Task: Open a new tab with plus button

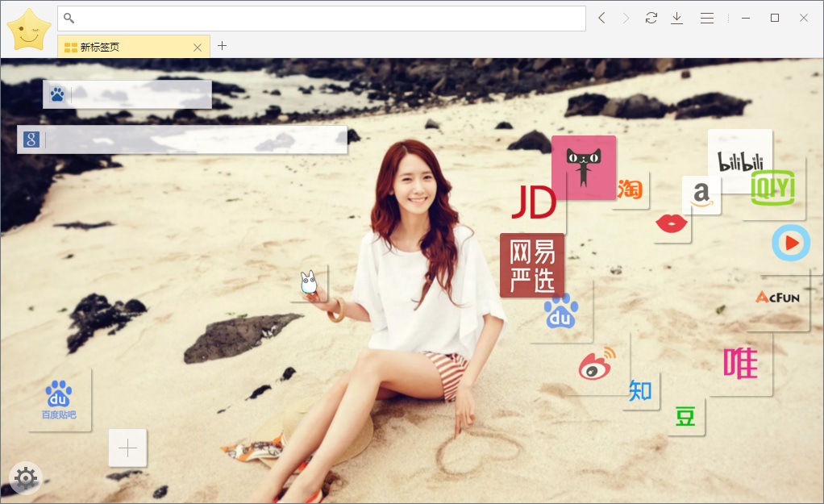Action: coord(222,46)
